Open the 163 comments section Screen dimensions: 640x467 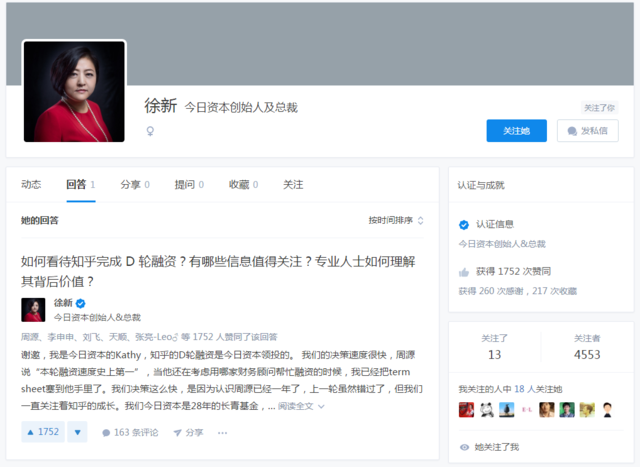(x=130, y=433)
